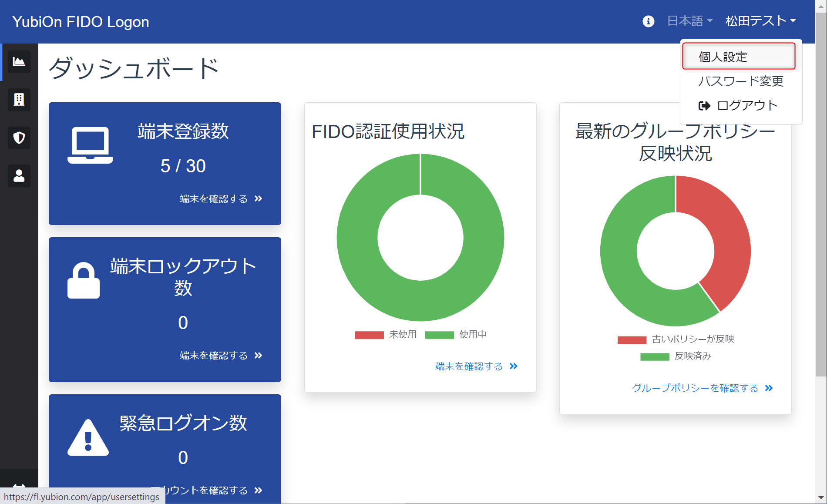Click the FIDO認証使用状況 card title

[388, 131]
